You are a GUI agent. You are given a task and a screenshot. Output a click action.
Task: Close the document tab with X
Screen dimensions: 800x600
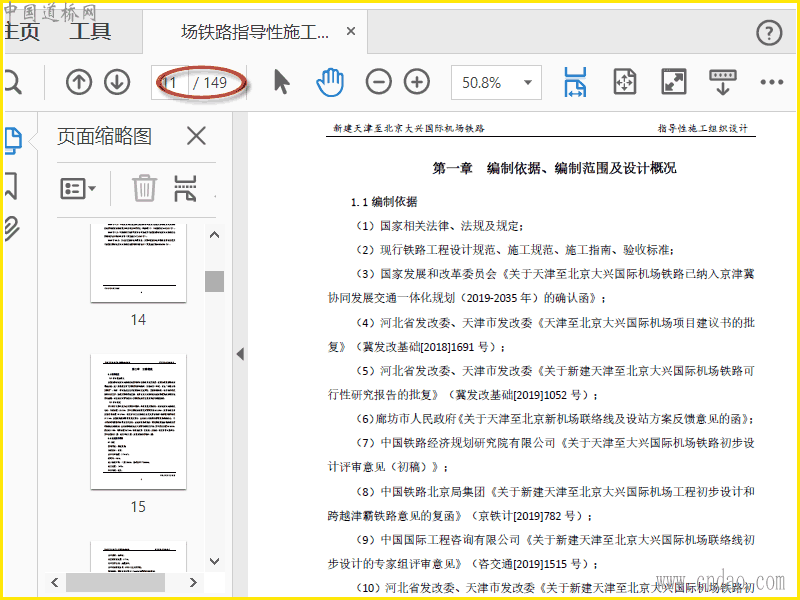[x=351, y=32]
